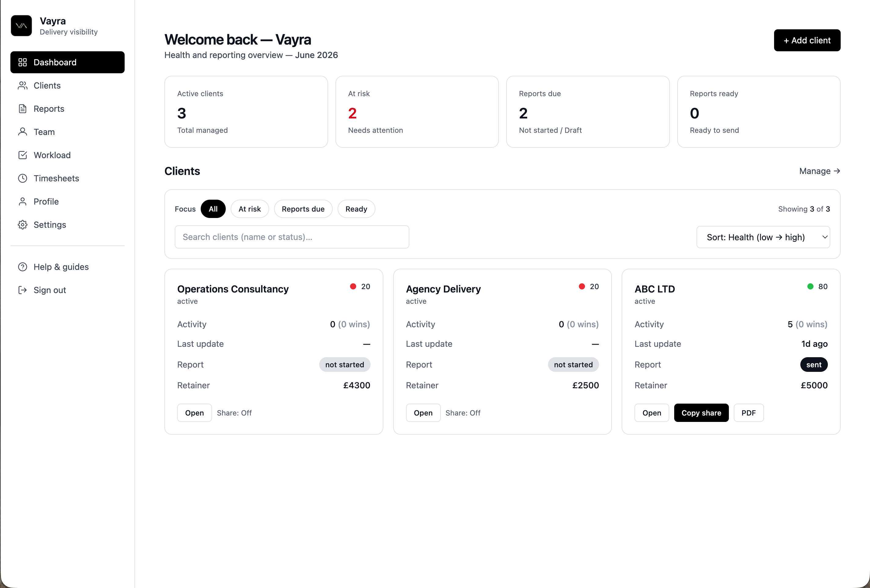Screen dimensions: 870x588
Task: Filter clients by Reports due
Action: pyautogui.click(x=303, y=209)
